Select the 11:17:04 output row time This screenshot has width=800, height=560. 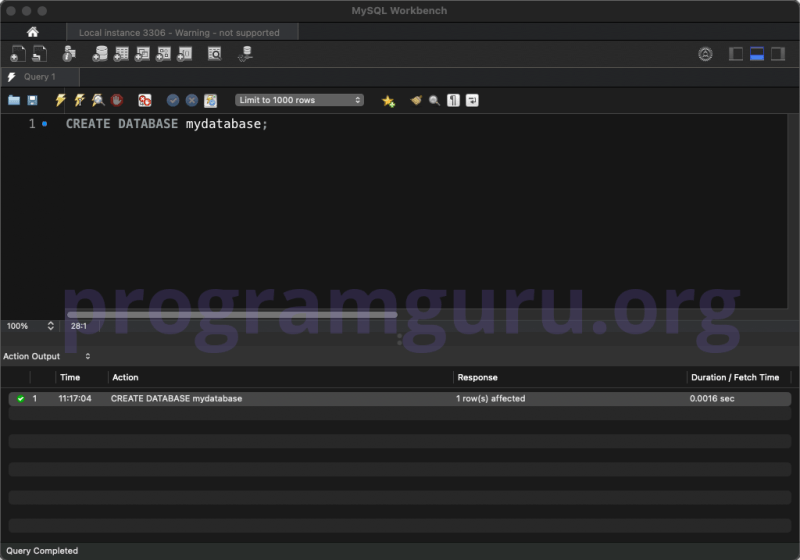tap(75, 398)
